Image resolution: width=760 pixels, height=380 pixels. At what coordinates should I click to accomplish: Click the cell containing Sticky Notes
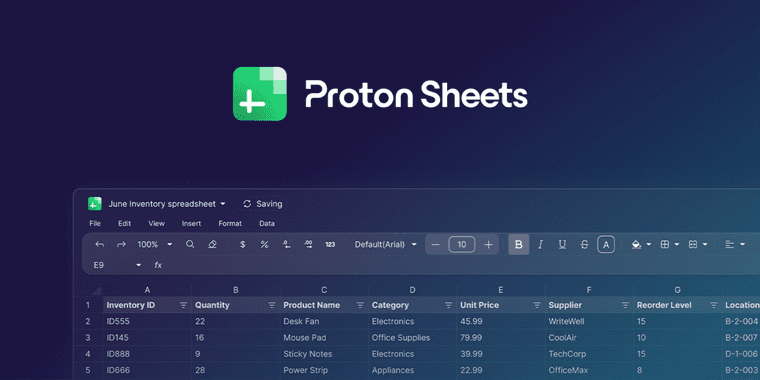(x=324, y=354)
